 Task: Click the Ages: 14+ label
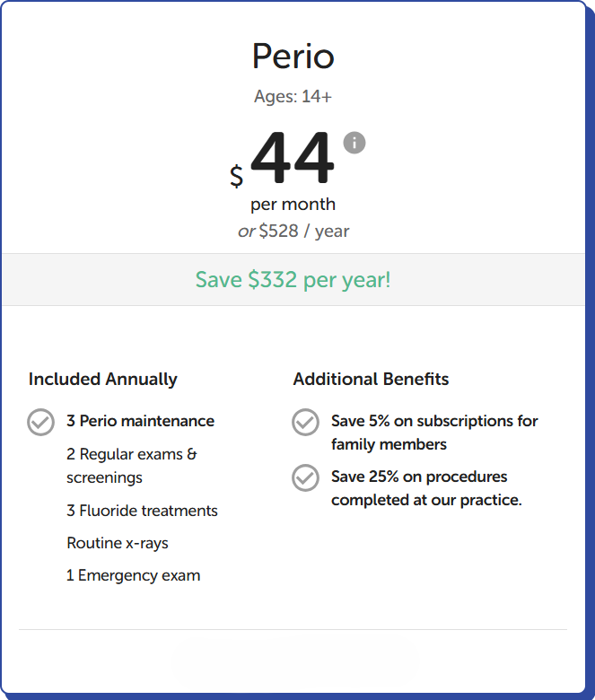pos(293,96)
